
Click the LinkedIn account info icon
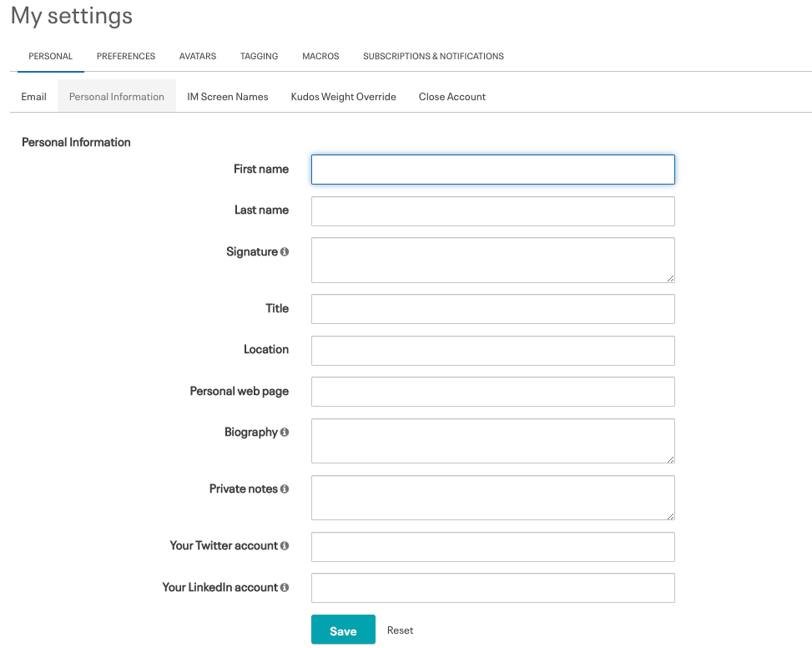tap(285, 587)
